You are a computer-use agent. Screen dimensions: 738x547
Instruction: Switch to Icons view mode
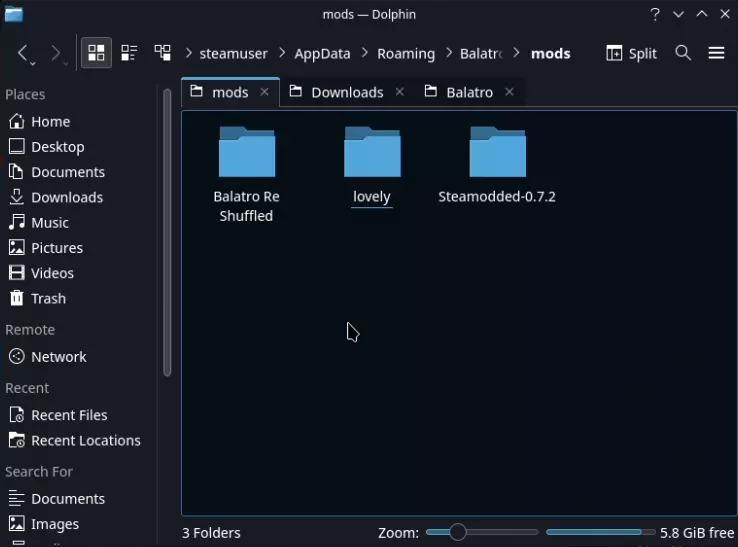(96, 53)
